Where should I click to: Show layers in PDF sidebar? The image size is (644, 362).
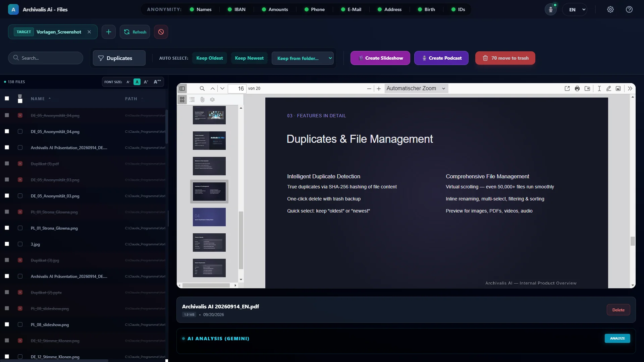[x=212, y=100]
